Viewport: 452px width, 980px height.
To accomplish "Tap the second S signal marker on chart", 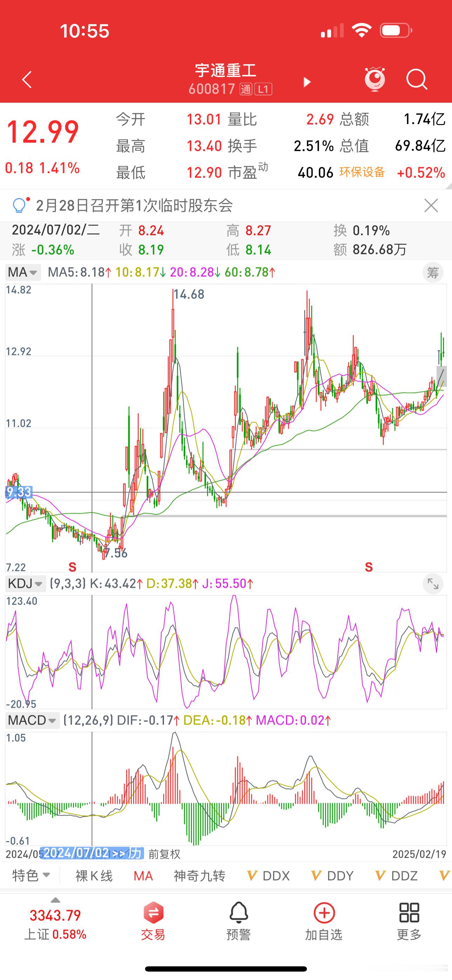I will click(369, 567).
